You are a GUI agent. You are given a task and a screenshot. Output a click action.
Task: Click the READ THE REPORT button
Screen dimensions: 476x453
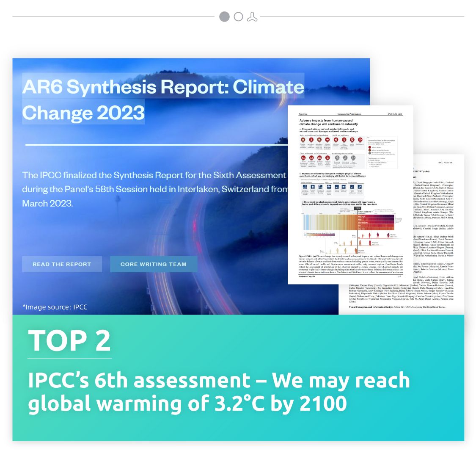pyautogui.click(x=62, y=264)
